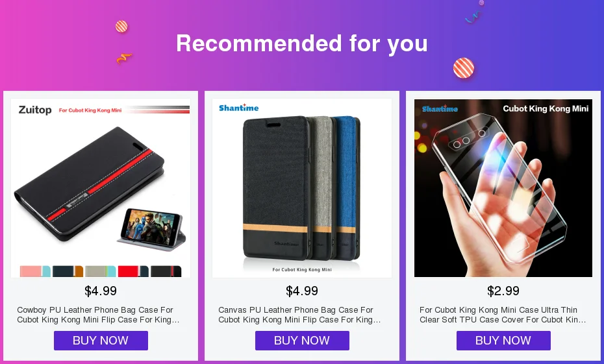Open Cowboy PU Leather Phone Bag Case title
604x364 pixels.
click(98, 315)
